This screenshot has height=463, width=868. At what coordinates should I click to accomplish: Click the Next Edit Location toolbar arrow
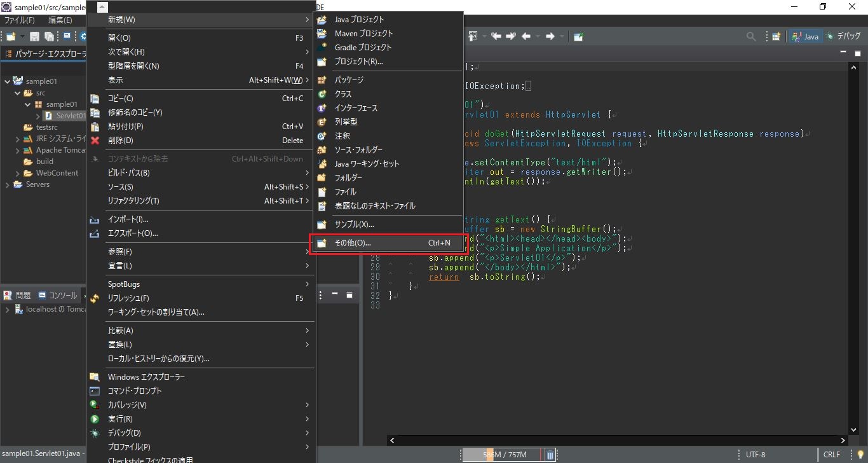point(510,36)
